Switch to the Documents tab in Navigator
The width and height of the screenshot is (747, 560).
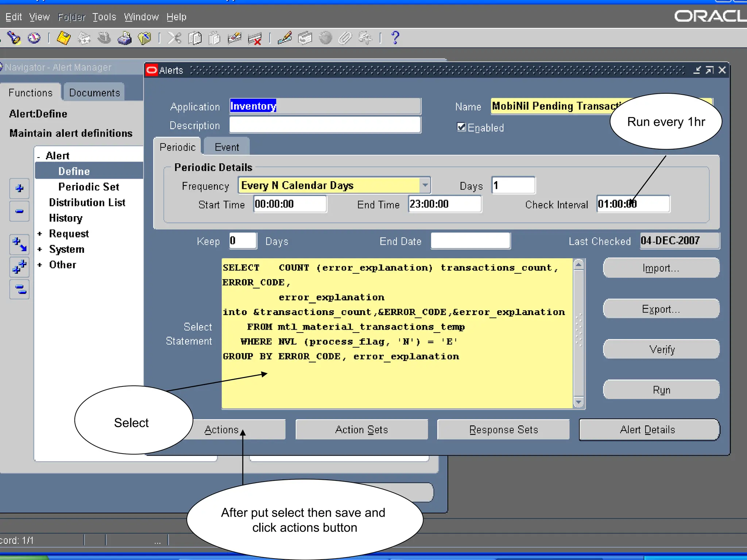point(94,93)
